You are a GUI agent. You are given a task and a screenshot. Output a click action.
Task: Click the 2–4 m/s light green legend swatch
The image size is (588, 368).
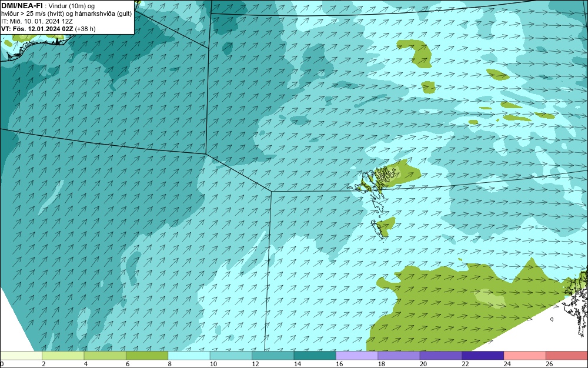[63, 355]
